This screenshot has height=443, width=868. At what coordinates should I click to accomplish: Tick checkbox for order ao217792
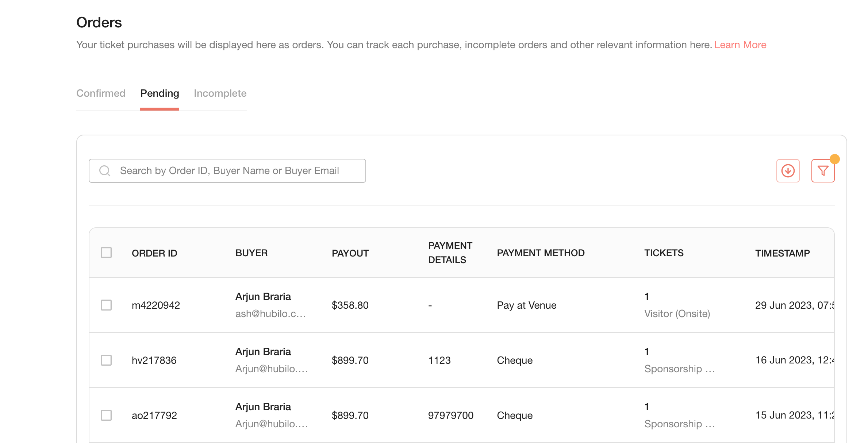106,415
